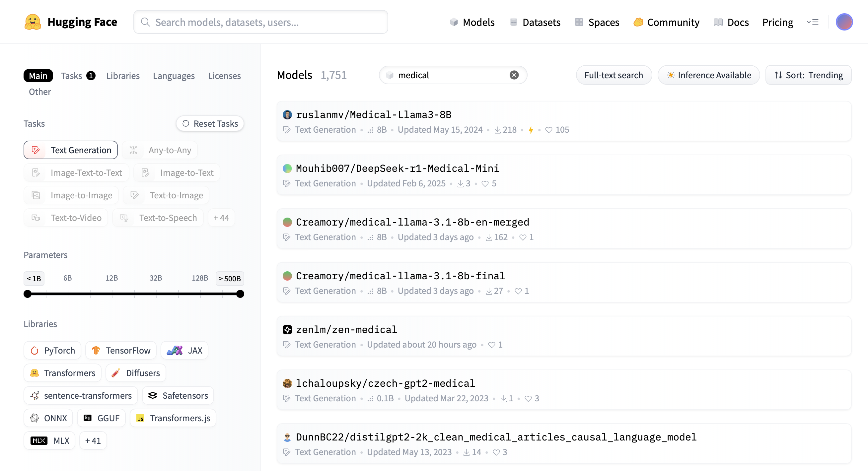Switch to the Tasks filter tab
The image size is (868, 471).
[x=78, y=76]
